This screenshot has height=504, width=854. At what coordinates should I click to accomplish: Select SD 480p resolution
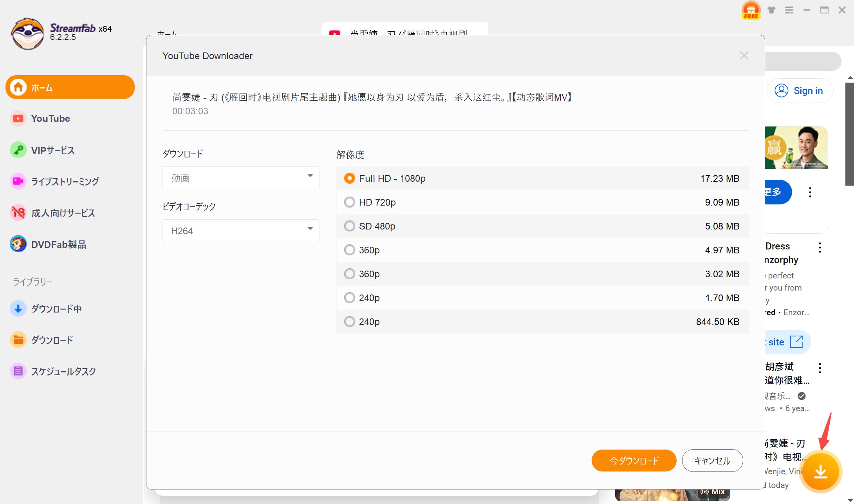542,226
